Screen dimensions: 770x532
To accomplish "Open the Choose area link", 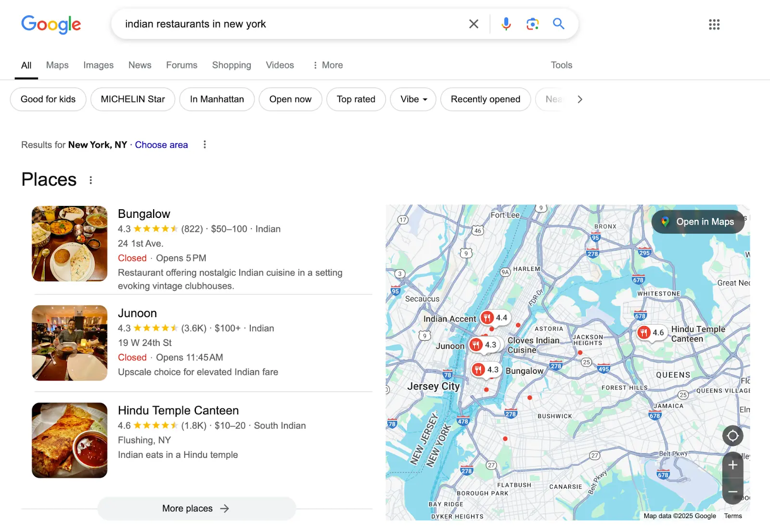I will 161,144.
